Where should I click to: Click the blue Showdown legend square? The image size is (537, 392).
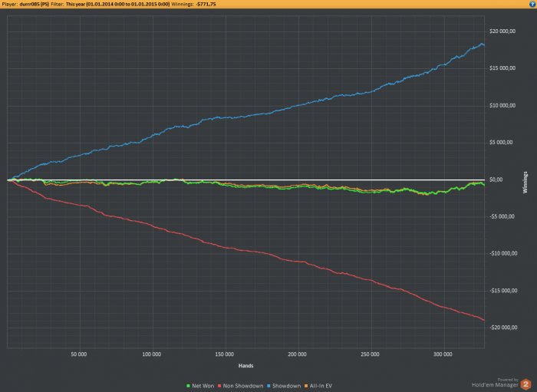pyautogui.click(x=268, y=386)
